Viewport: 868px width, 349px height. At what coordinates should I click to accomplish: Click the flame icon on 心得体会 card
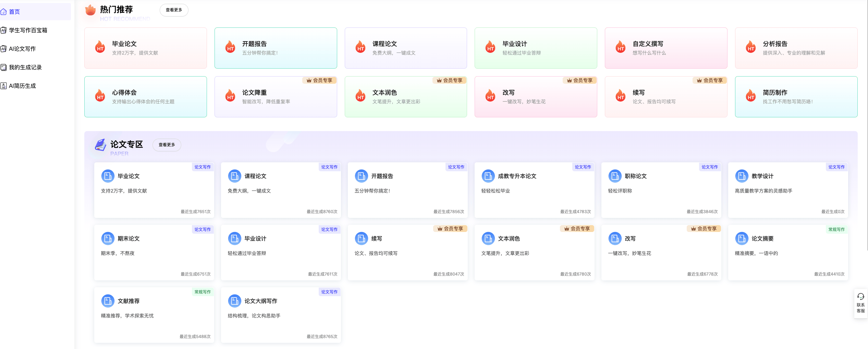coord(100,95)
